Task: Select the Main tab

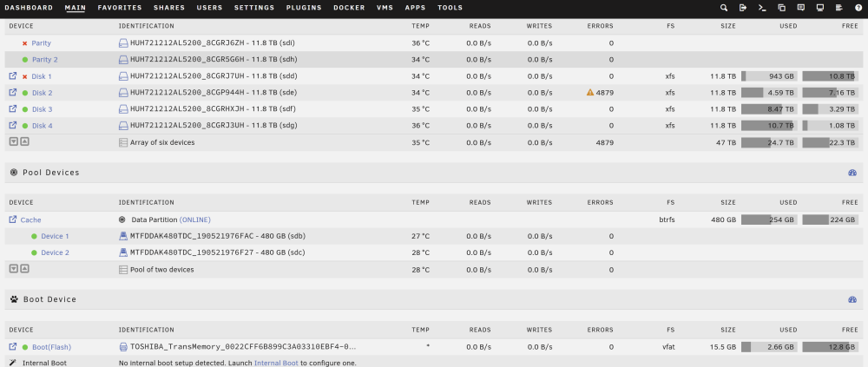Action: (76, 8)
